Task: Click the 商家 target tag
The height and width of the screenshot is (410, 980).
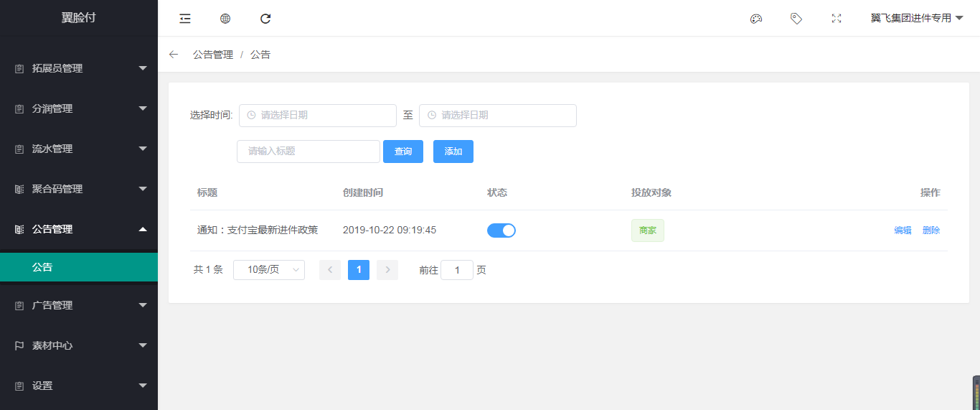Action: pyautogui.click(x=648, y=230)
